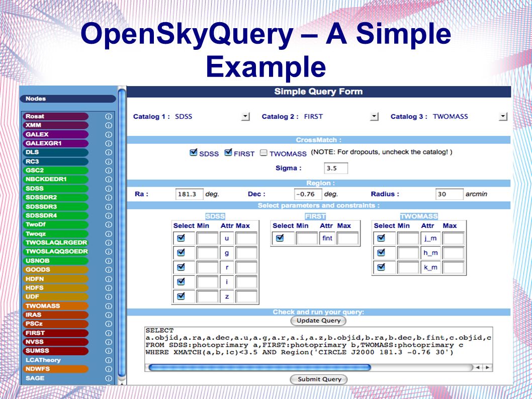Select the GALEX node
Viewport: 532px width, 399px height.
[x=55, y=134]
